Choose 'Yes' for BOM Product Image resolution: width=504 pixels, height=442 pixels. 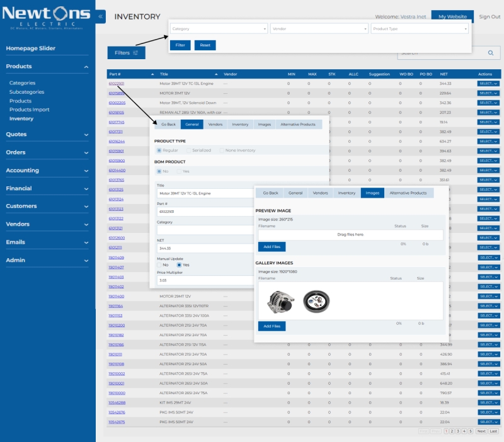click(x=180, y=171)
